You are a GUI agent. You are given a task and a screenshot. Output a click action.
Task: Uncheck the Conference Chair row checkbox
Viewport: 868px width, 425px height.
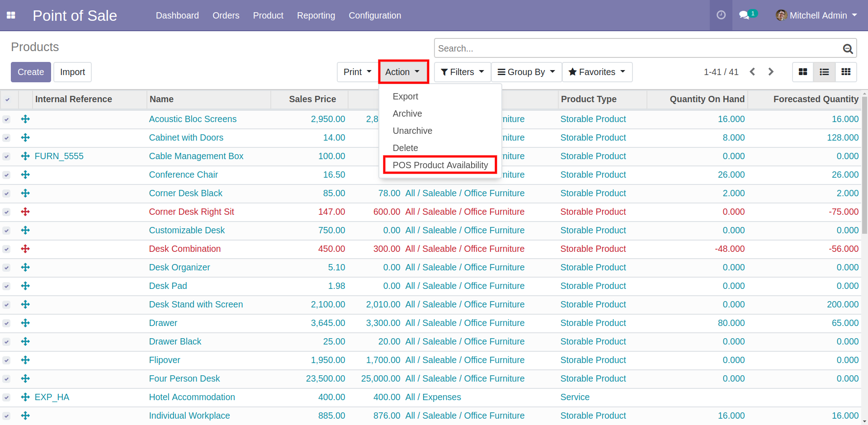(x=6, y=175)
